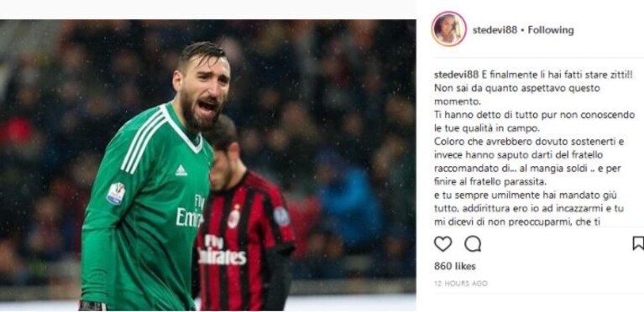Click the goalkeeper's face in photo
The width and height of the screenshot is (644, 312).
click(204, 95)
